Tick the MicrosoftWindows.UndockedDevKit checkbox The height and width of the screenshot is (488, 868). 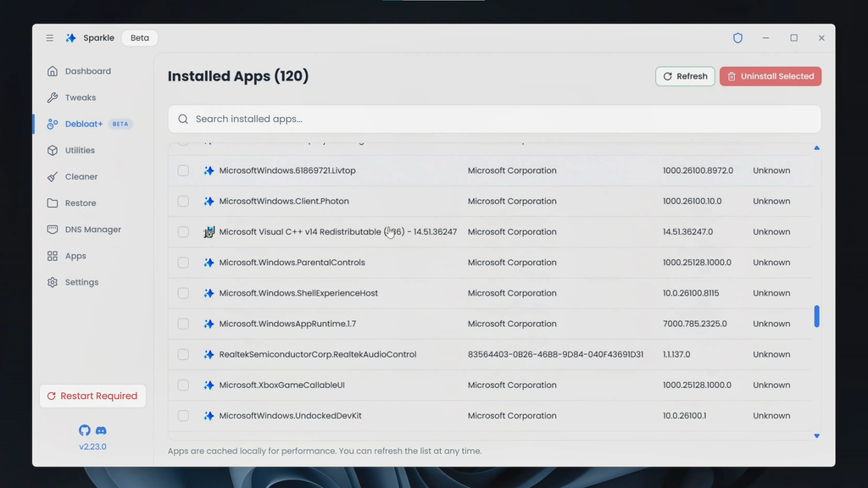pyautogui.click(x=183, y=415)
